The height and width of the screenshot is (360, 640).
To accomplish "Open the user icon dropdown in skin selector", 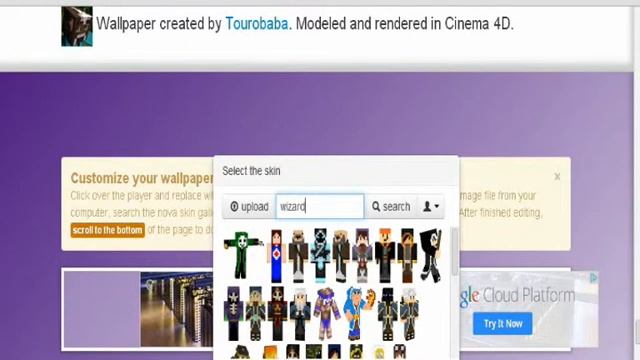I will pyautogui.click(x=431, y=207).
